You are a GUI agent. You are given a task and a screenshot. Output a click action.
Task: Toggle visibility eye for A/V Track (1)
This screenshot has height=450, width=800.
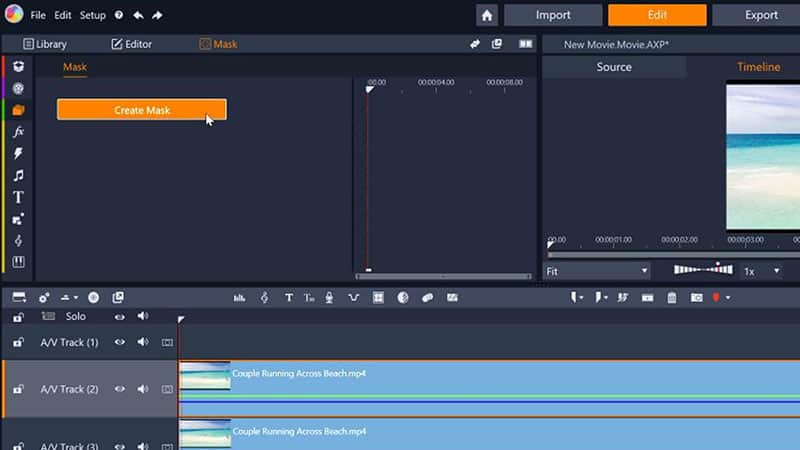119,342
